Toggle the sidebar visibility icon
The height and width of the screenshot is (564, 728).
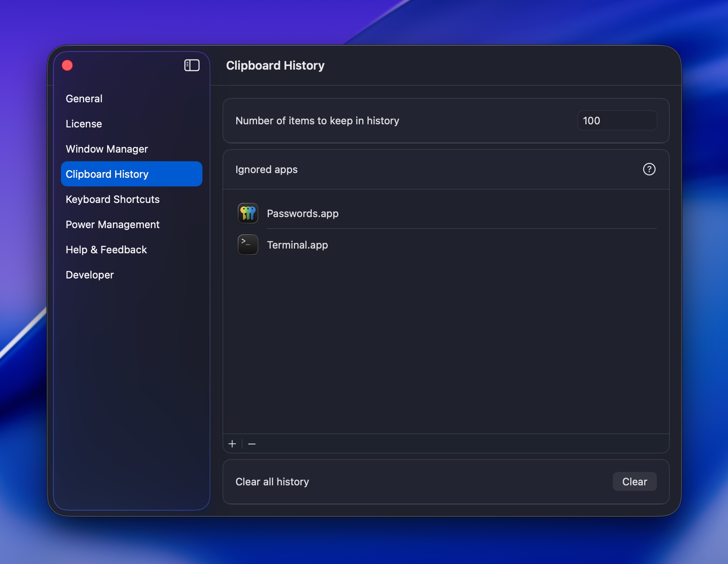192,65
